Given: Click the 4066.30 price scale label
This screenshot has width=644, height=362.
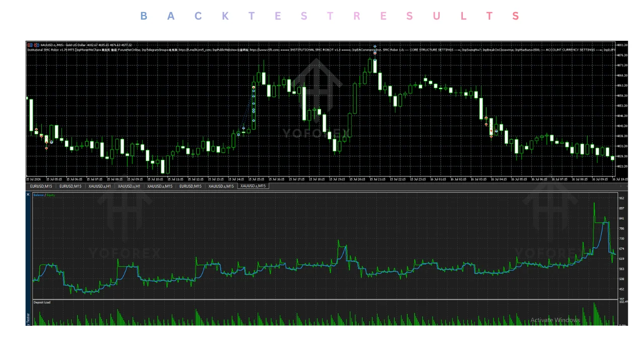Looking at the screenshot, I should pyautogui.click(x=622, y=75).
